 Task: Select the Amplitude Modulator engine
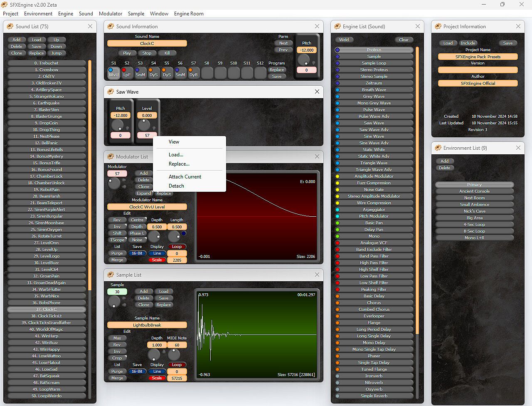click(x=374, y=176)
